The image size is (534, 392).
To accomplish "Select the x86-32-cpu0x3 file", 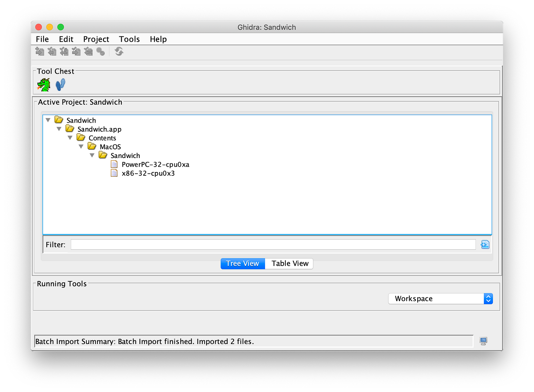I will pyautogui.click(x=148, y=173).
